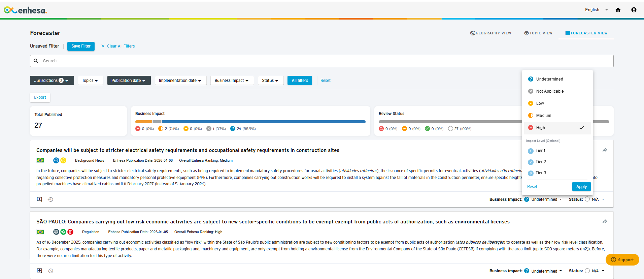The width and height of the screenshot is (644, 279).
Task: Select Medium impact option
Action: point(557,116)
